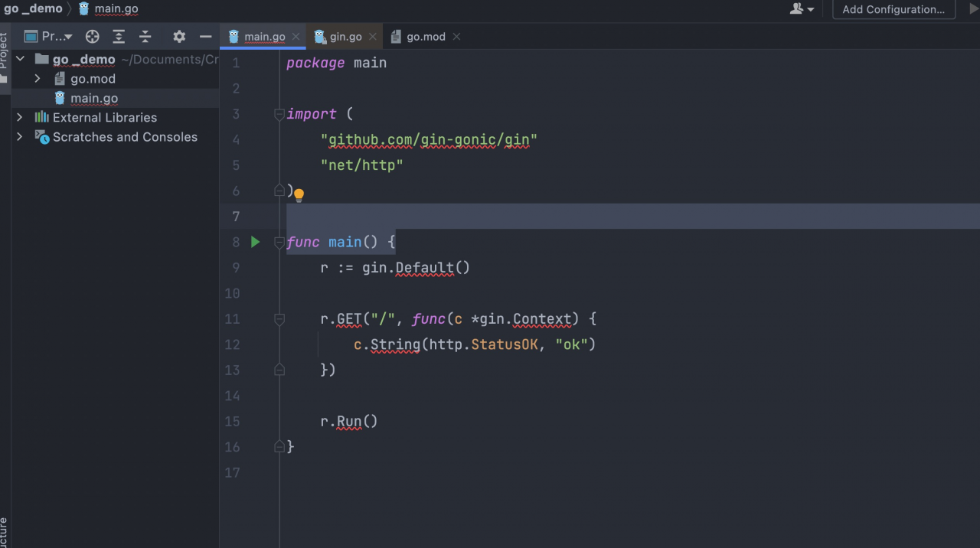Click the "github.com/gin-gonic/gin" import string
Image resolution: width=980 pixels, height=548 pixels.
[429, 139]
